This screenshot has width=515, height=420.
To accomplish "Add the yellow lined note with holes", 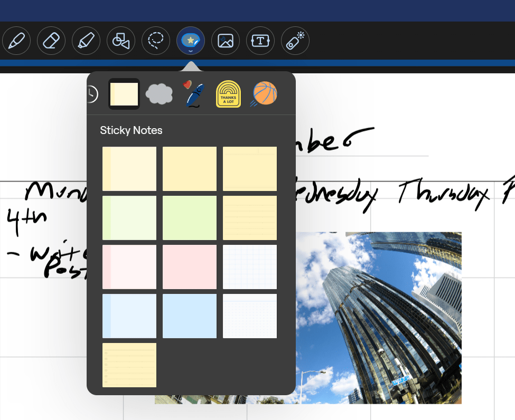I will pyautogui.click(x=129, y=365).
